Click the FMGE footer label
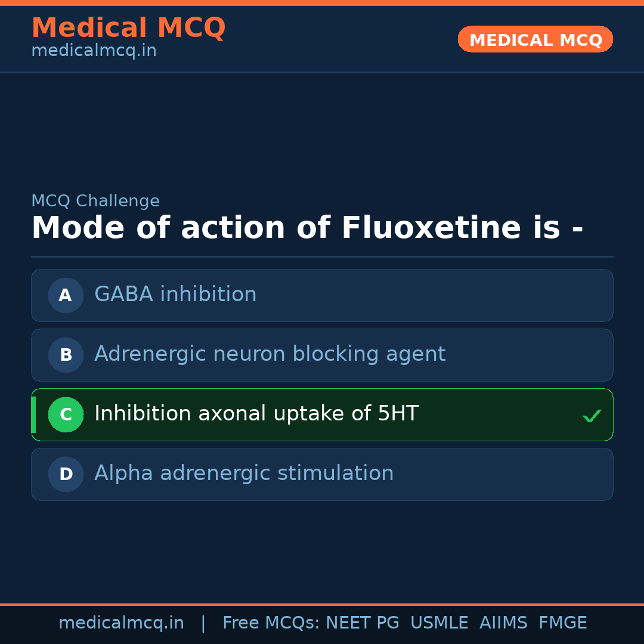 [562, 623]
